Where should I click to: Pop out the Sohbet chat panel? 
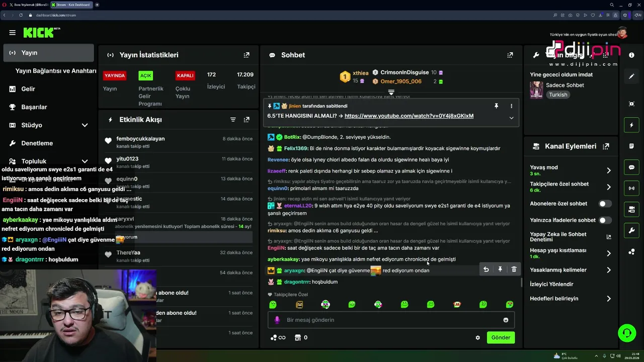(510, 55)
